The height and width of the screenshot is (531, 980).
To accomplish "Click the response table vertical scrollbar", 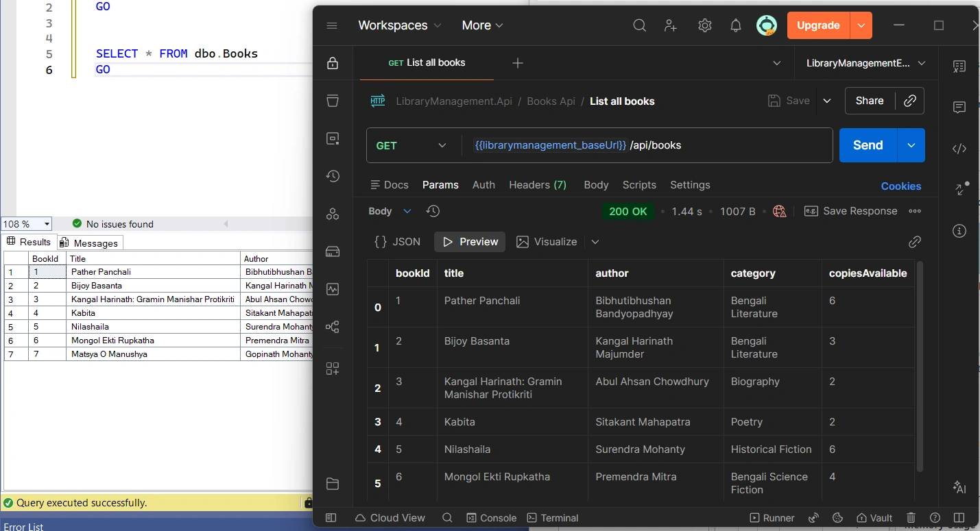I will (919, 367).
